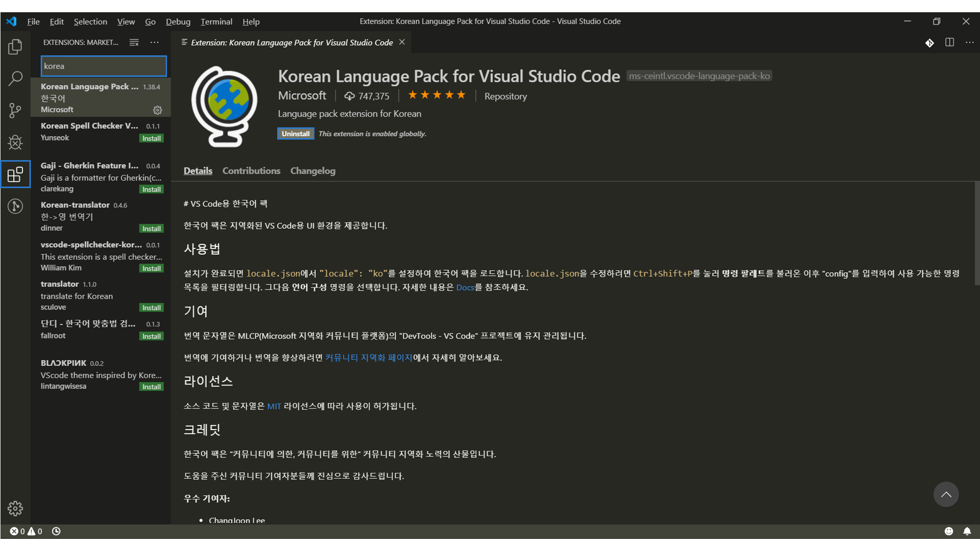Image resolution: width=980 pixels, height=551 pixels.
Task: Clear extensions search results icon
Action: coord(134,43)
